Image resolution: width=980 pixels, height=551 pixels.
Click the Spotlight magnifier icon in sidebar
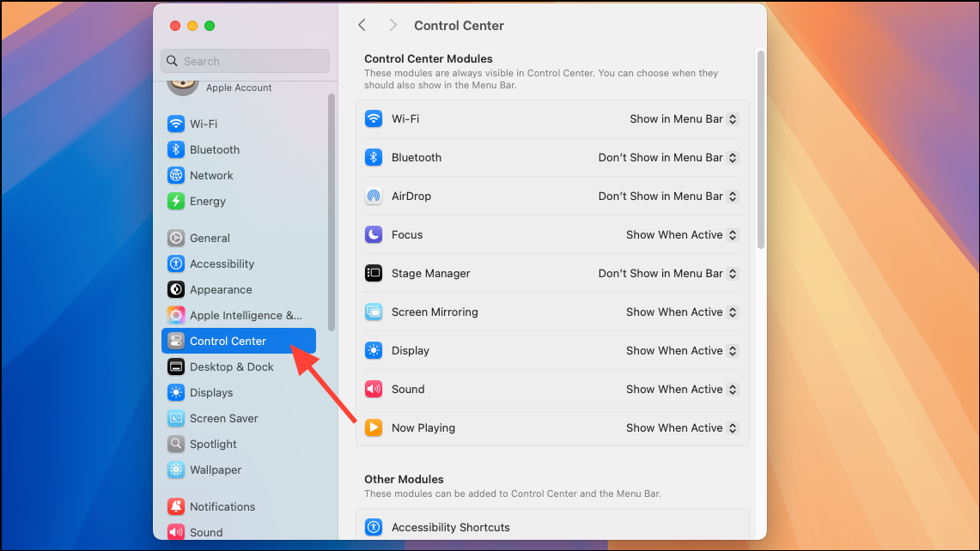point(175,445)
